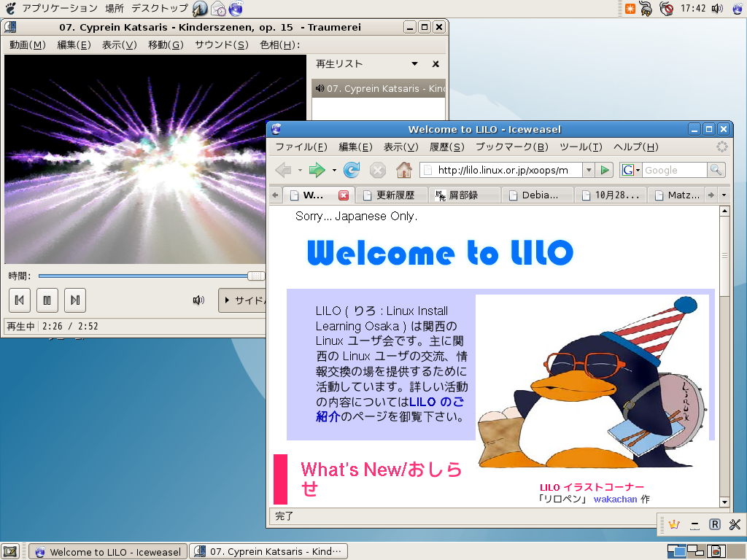747x560 pixels.
Task: Open Iceweasel's ツール(T) menu
Action: pyautogui.click(x=581, y=147)
